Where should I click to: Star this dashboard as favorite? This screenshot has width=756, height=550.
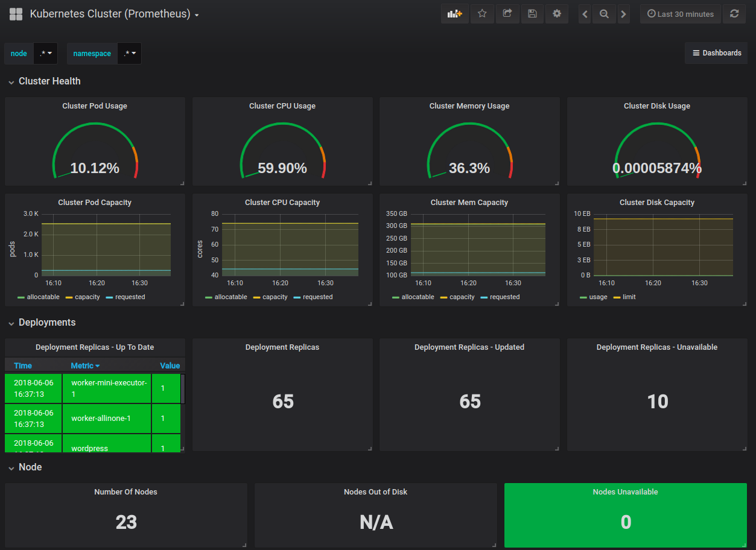(x=482, y=14)
